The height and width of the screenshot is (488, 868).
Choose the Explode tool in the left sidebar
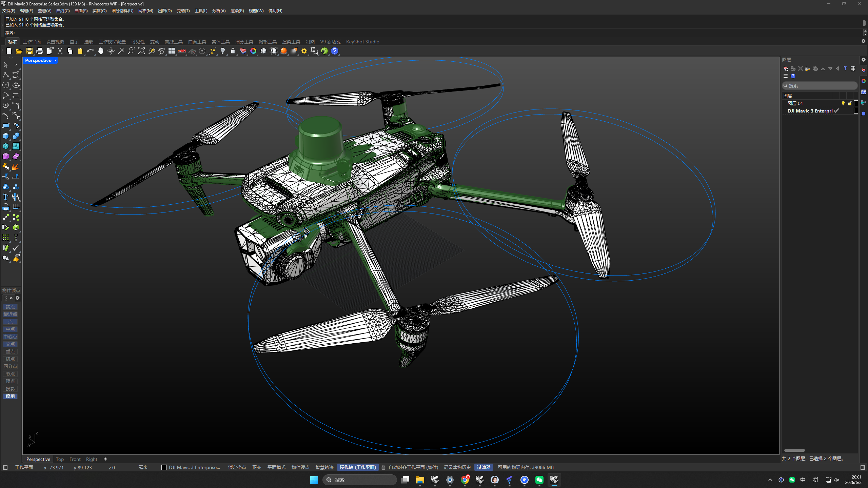tap(16, 166)
